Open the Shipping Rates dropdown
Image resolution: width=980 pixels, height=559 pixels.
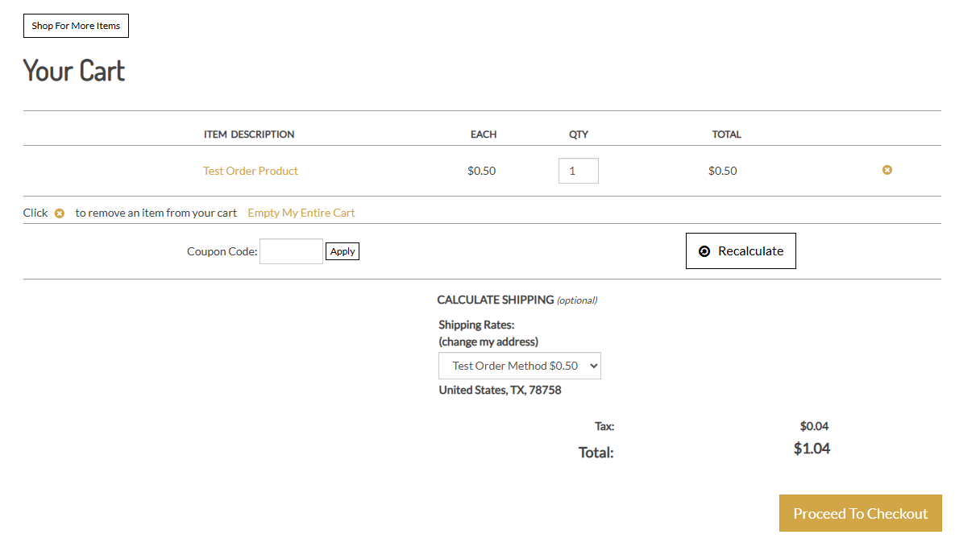(519, 366)
